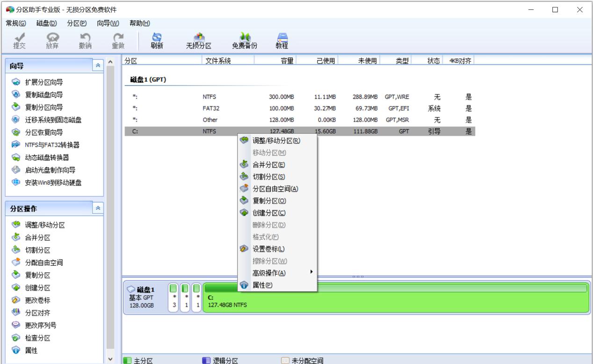Open NTFS与FAT32转换器
593x364 pixels.
coord(46,145)
